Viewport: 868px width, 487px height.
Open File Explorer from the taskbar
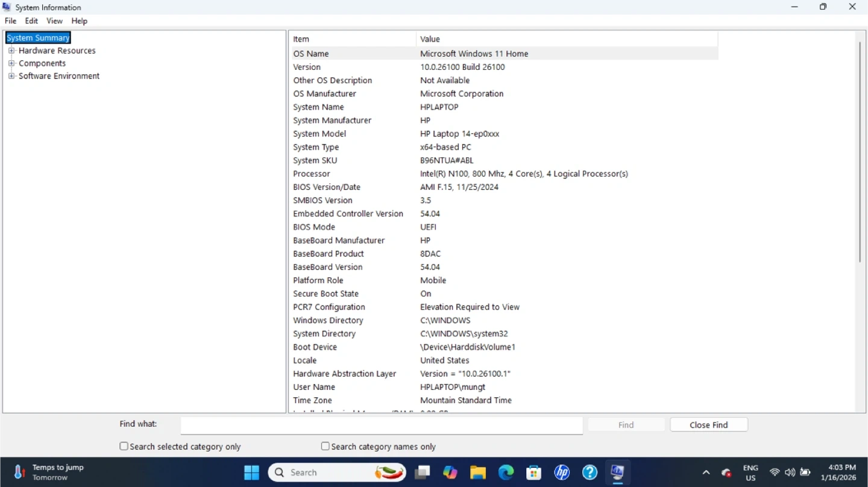478,473
